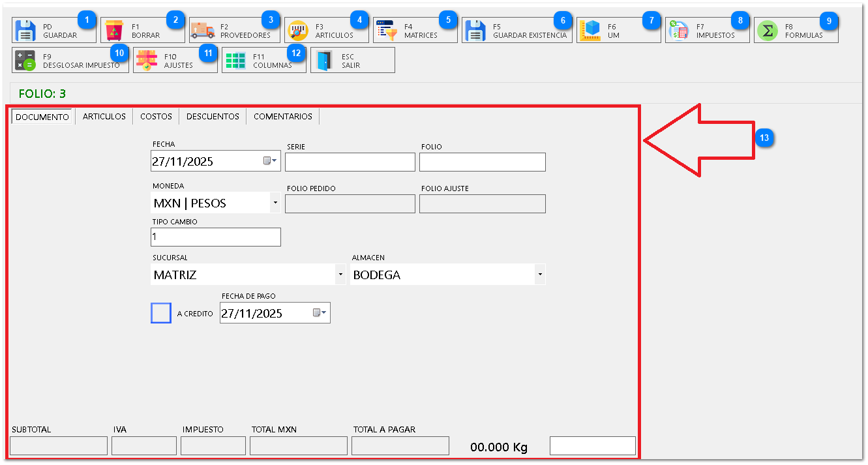Click the ESC Salir button
The image size is (868, 465).
click(x=353, y=61)
